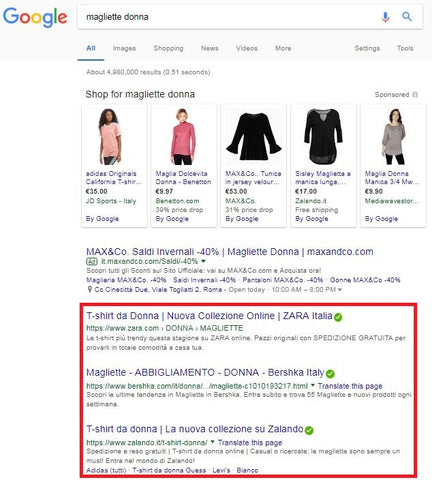The width and height of the screenshot is (432, 480).
Task: Open search Tools
Action: pos(405,48)
